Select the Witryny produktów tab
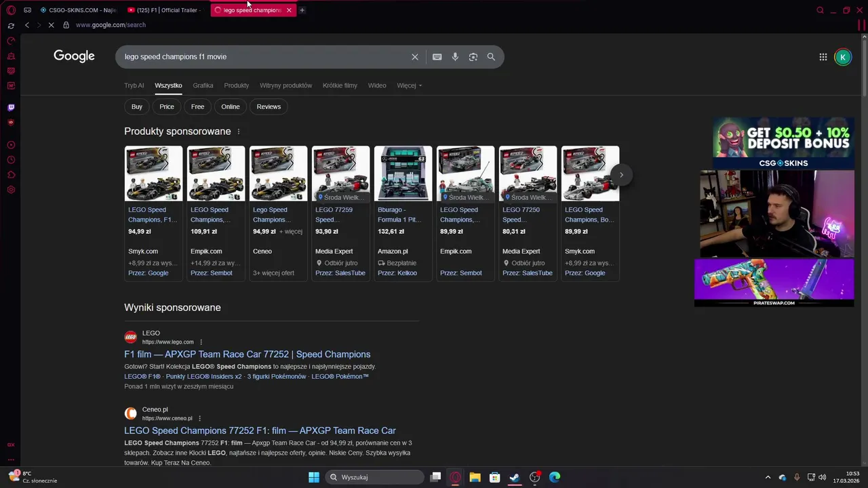This screenshot has height=488, width=868. (x=285, y=85)
